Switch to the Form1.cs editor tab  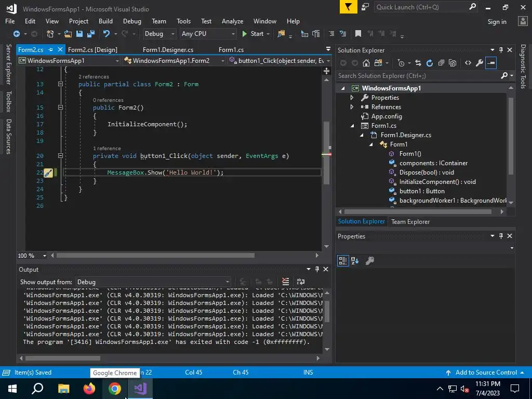pos(231,49)
